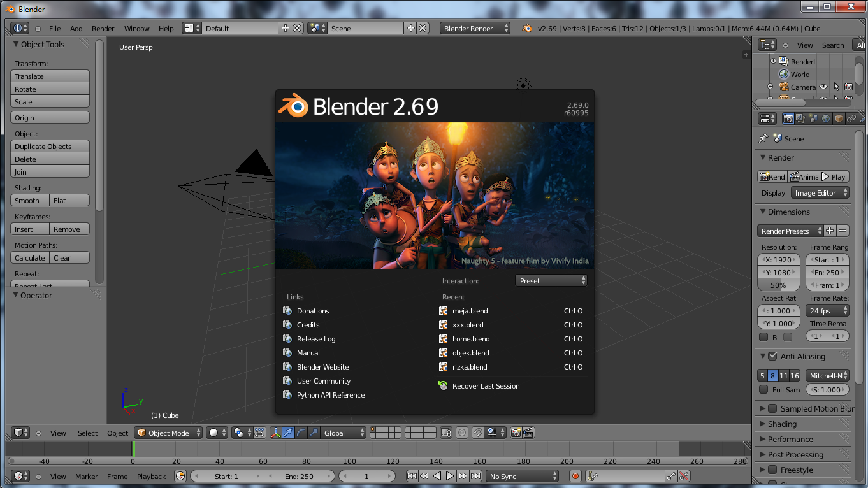Enable the Full Sample checkbox
Viewport: 868px width, 488px height.
(763, 389)
